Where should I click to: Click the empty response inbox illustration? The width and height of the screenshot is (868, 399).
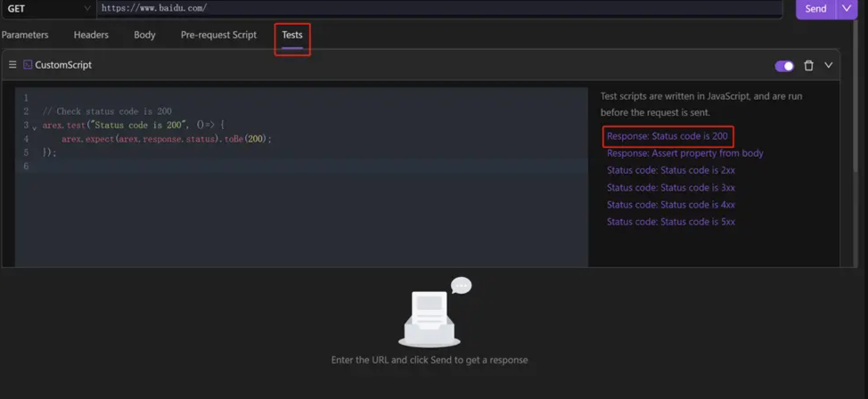click(432, 313)
